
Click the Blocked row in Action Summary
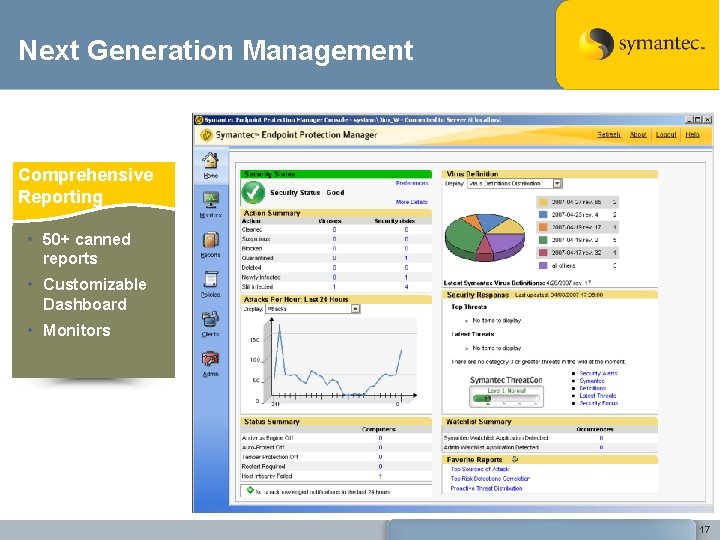[x=336, y=248]
